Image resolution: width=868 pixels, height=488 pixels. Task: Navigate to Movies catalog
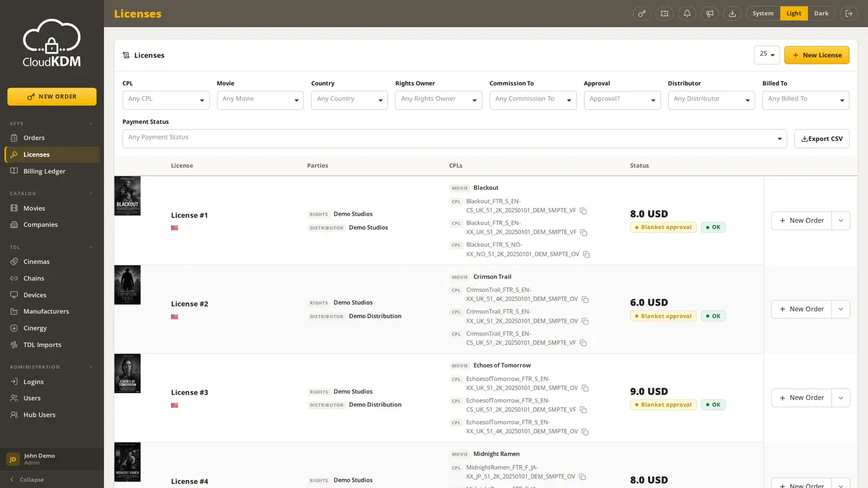52,208
